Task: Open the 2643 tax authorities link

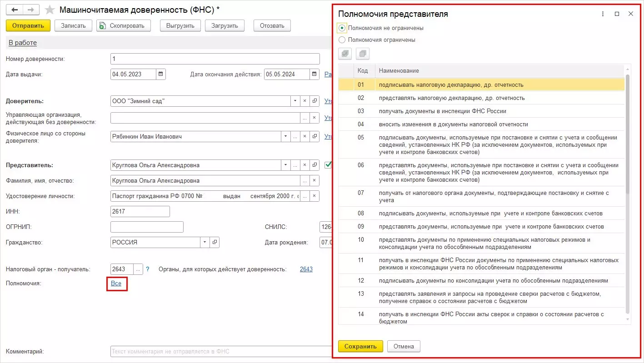Action: [x=306, y=269]
